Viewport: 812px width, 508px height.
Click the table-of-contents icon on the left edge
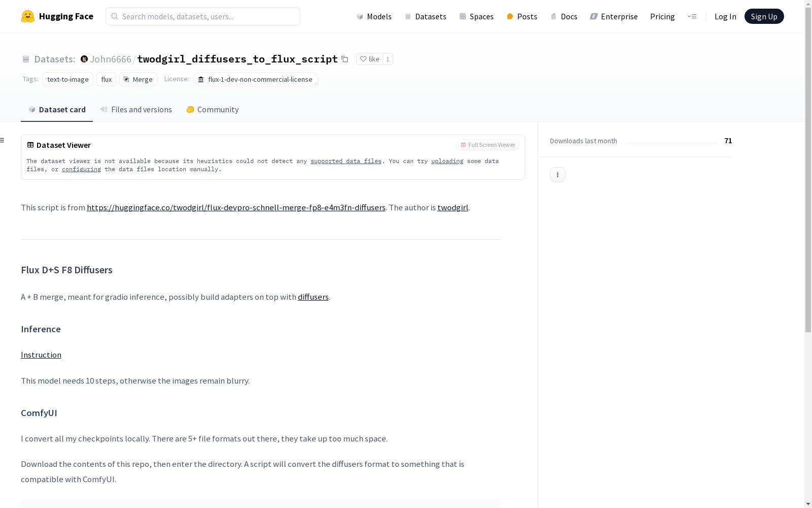click(x=3, y=140)
